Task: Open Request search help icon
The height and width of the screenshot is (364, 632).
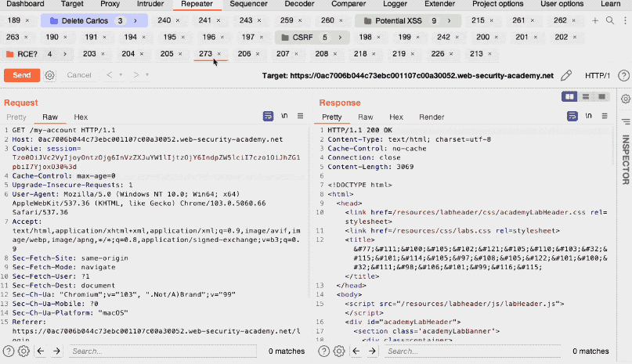Action: [9, 351]
